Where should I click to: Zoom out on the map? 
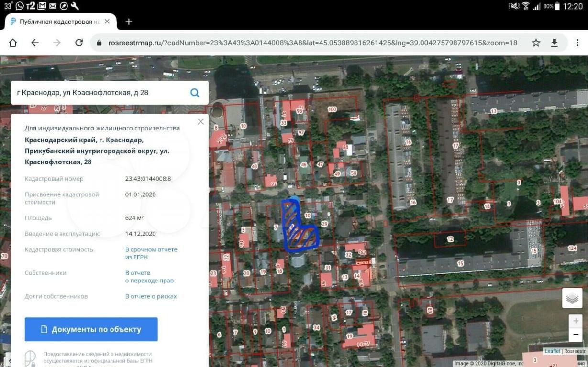576,335
